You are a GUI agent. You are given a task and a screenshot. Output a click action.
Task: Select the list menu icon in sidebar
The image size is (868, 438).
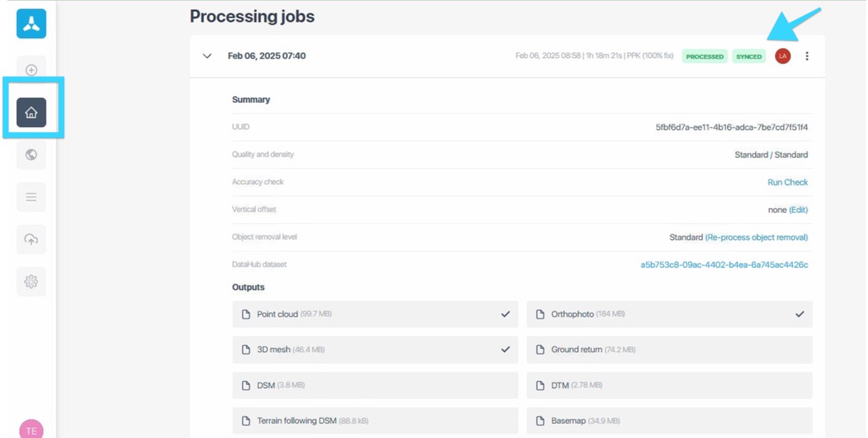pos(31,197)
